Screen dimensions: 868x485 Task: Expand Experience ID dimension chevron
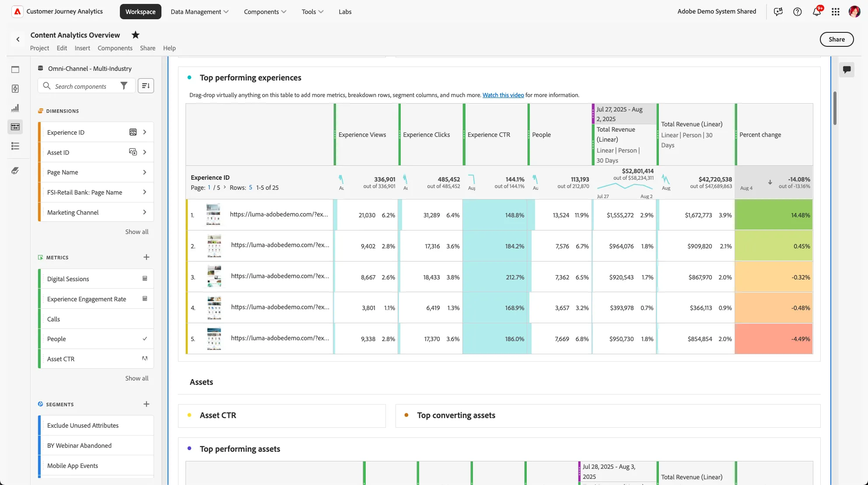145,132
